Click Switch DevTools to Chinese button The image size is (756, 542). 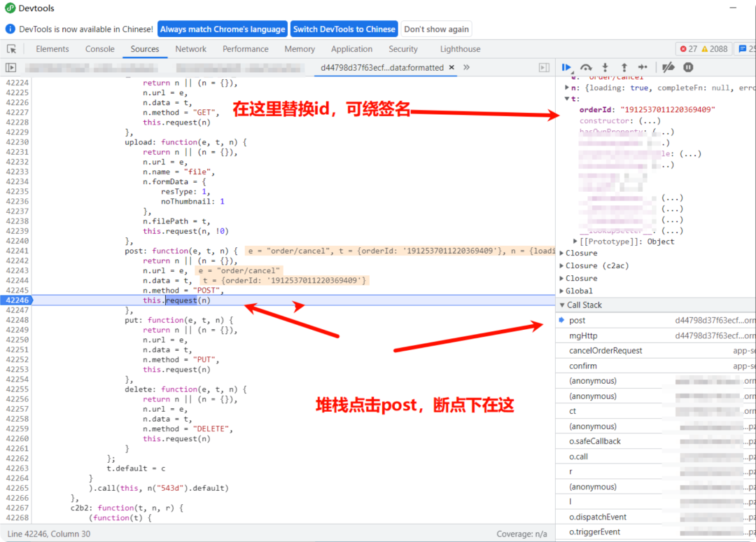click(344, 29)
